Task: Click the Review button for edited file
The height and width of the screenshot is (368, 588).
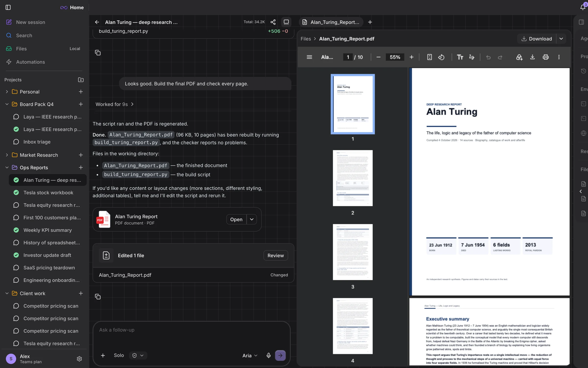Action: pyautogui.click(x=276, y=255)
